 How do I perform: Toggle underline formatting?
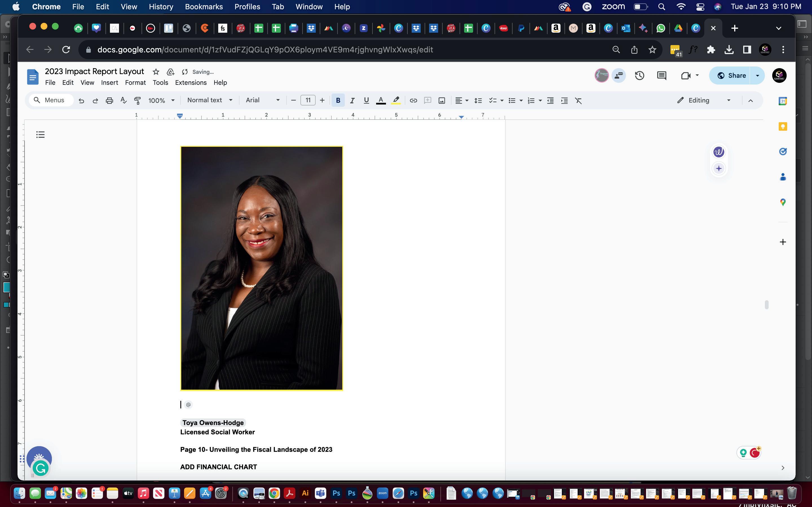[366, 100]
